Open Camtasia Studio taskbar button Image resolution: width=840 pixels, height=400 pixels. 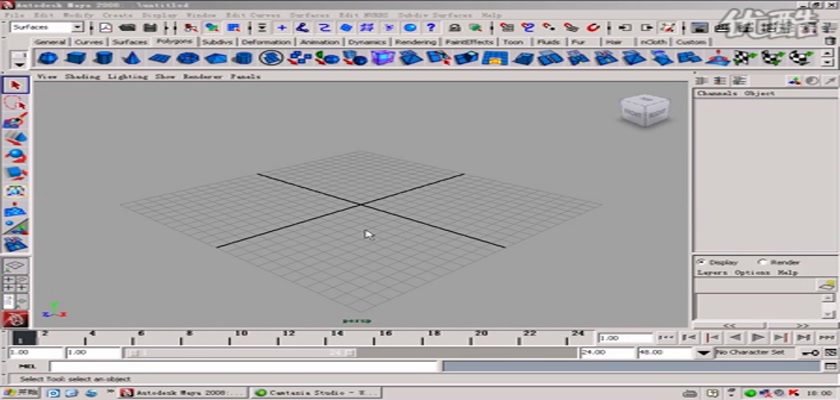click(x=317, y=393)
